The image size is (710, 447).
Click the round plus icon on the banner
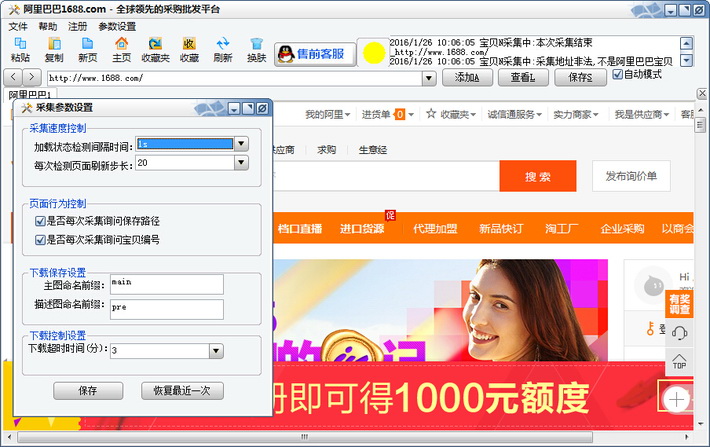click(676, 399)
